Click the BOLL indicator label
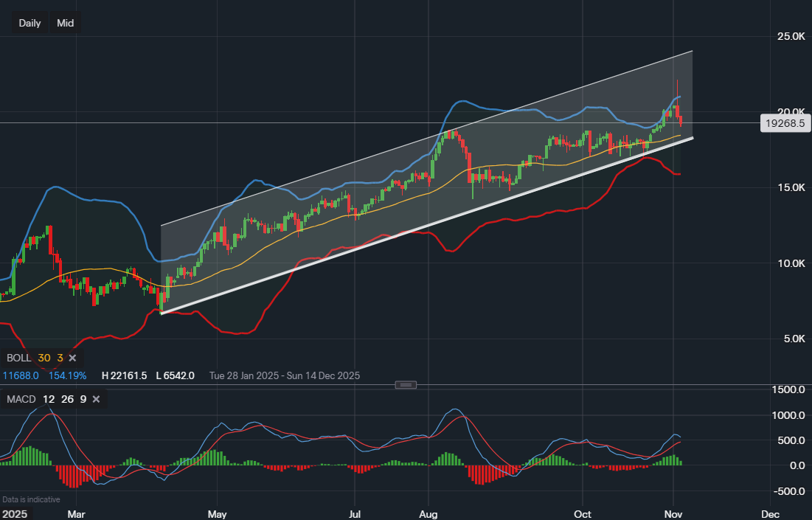The width and height of the screenshot is (812, 520). point(18,358)
